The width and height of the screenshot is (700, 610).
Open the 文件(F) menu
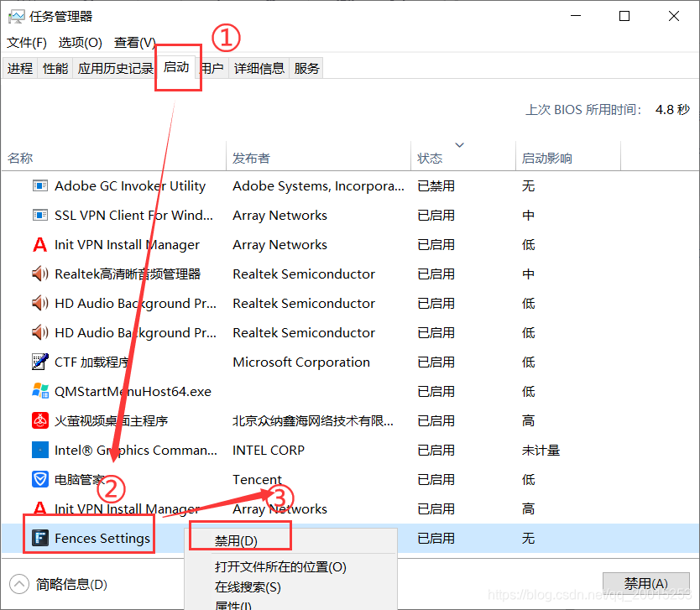(27, 43)
